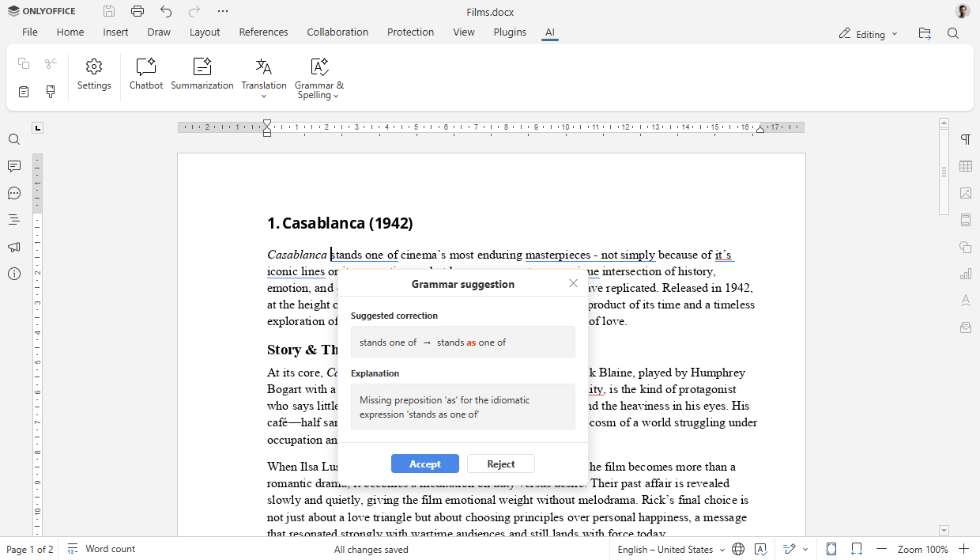Click the vertical scrollbar thumb
This screenshot has height=560, width=980.
944,172
